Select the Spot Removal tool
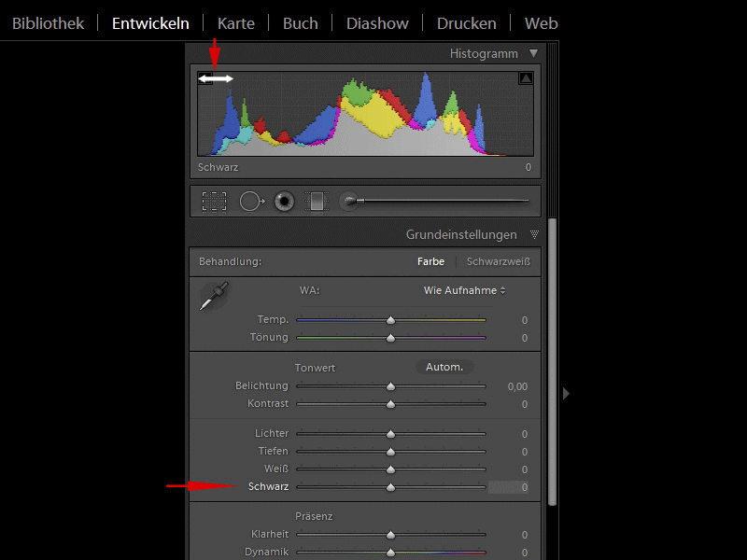This screenshot has height=560, width=747. 252,201
